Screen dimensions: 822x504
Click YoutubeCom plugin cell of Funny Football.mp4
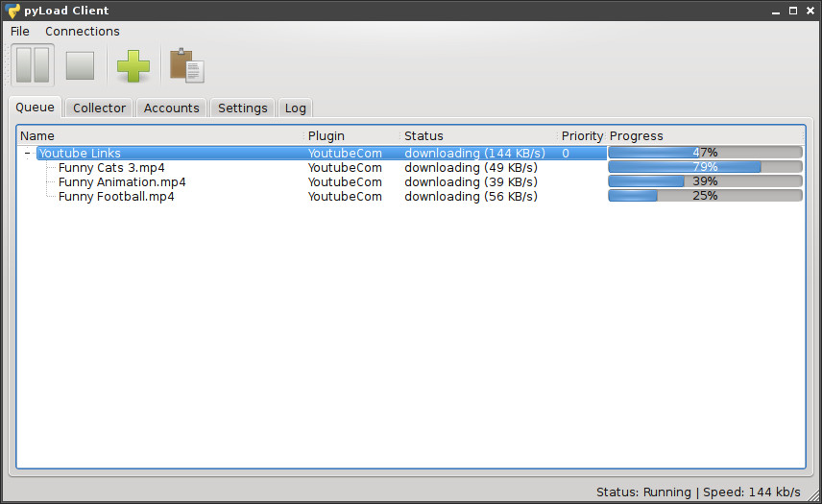345,197
